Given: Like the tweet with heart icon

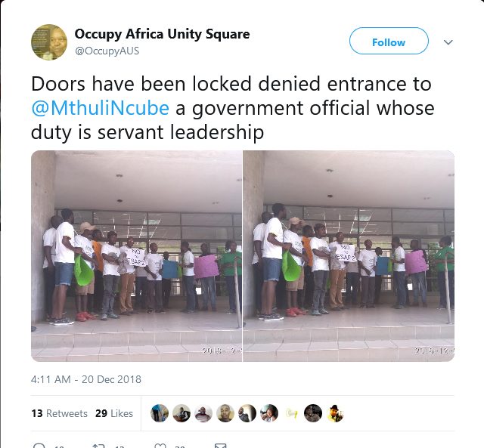Looking at the screenshot, I should [160, 446].
